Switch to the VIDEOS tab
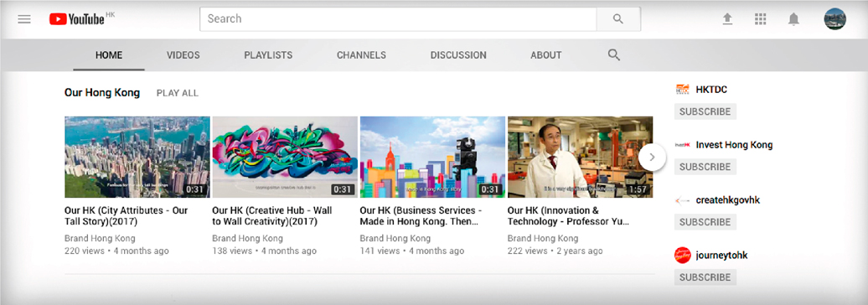 183,55
